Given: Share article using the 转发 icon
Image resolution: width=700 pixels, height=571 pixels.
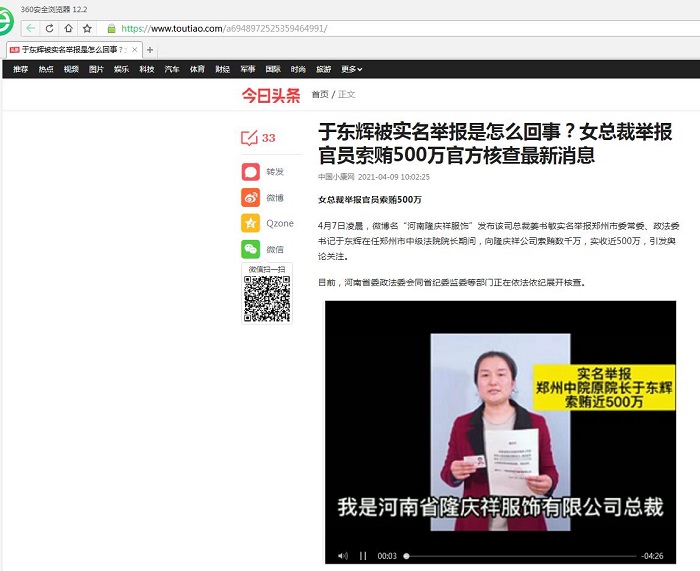Looking at the screenshot, I should [250, 172].
